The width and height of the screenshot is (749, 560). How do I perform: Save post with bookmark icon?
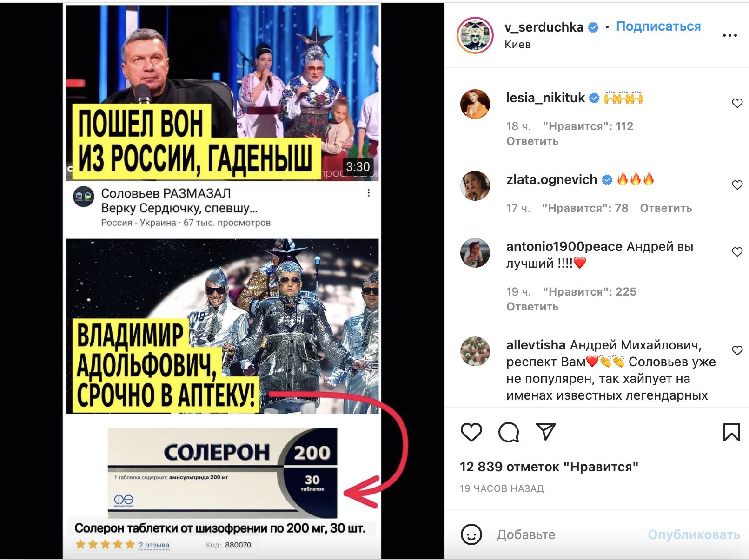(731, 432)
